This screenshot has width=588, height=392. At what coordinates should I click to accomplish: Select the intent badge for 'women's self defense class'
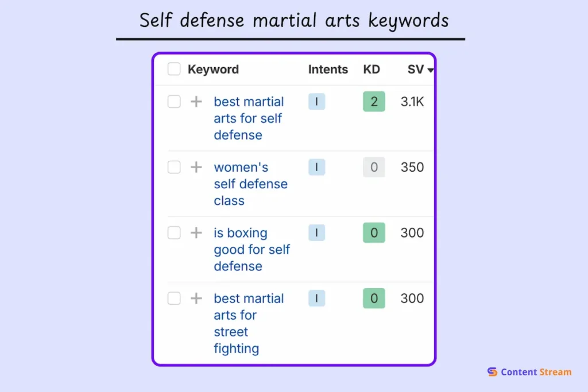coord(316,167)
